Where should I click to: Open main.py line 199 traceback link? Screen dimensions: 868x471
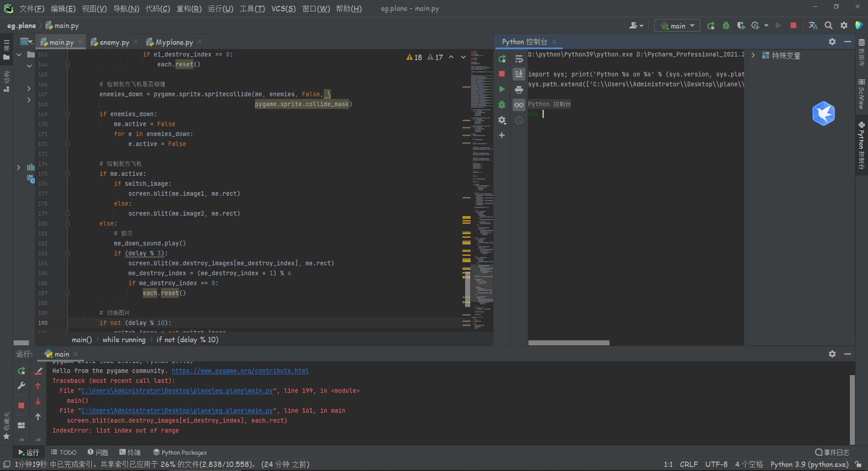(x=177, y=391)
